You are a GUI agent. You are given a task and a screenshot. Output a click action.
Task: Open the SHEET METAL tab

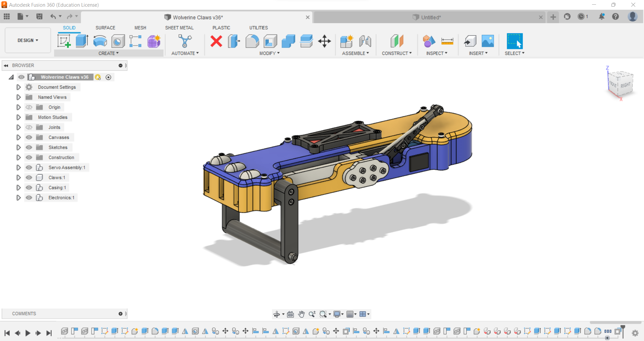(179, 28)
